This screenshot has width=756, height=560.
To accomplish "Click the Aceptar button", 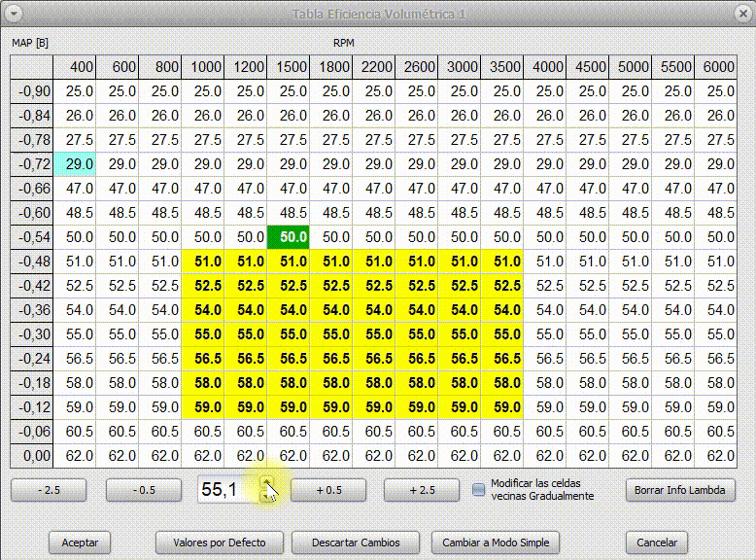I will point(80,542).
